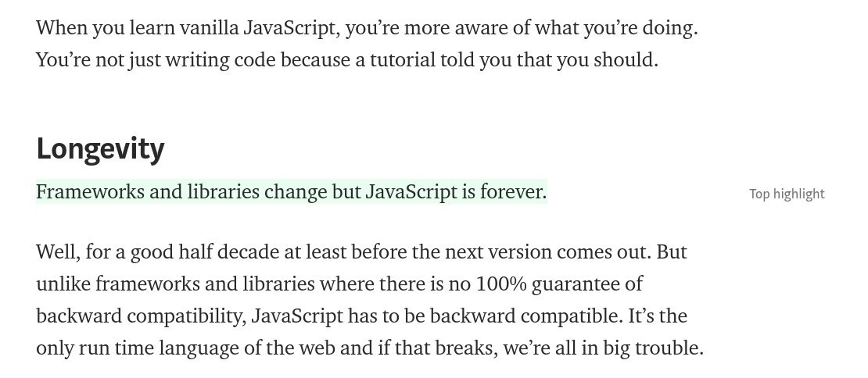Click the "Top highlight" label
Image resolution: width=868 pixels, height=378 pixels.
(787, 194)
